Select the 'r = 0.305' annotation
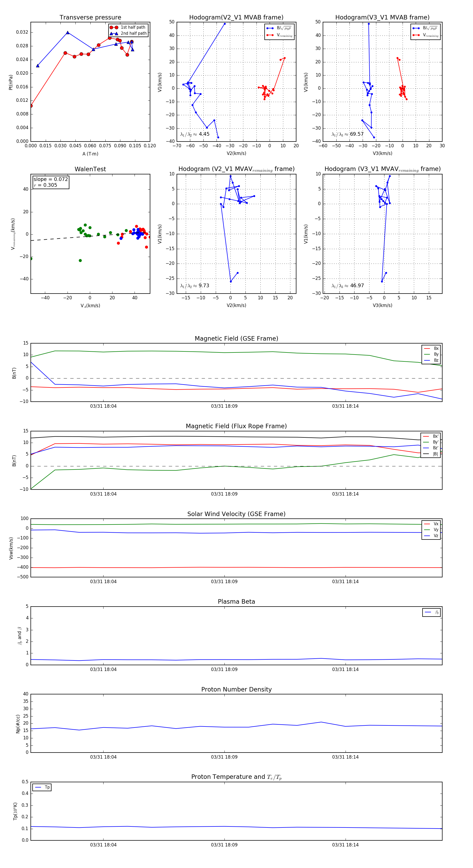 click(x=45, y=185)
